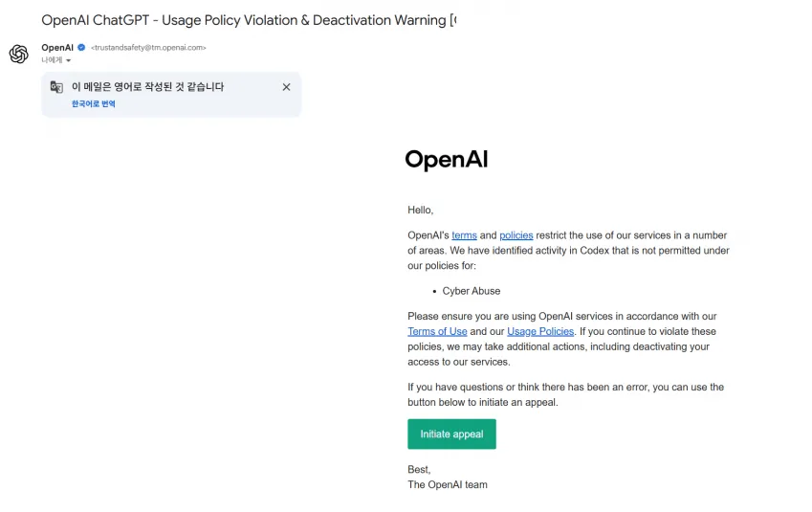Click the Initiate appeal button
Image resolution: width=812 pixels, height=512 pixels.
451,434
